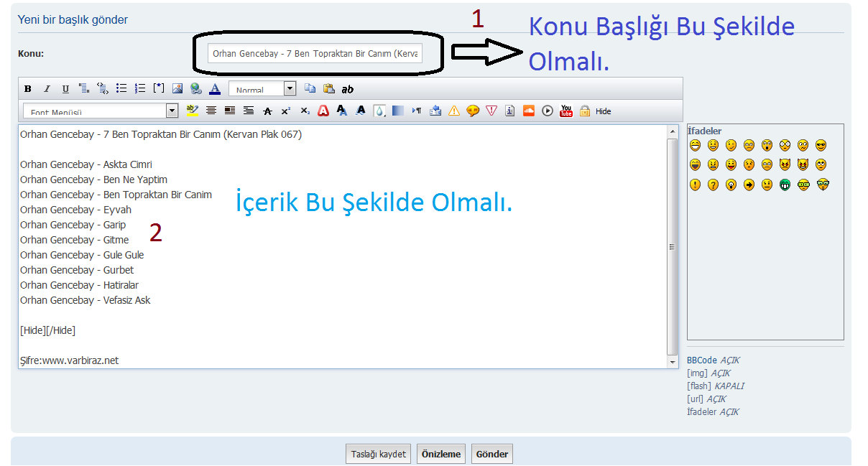
Task: Insert the green grinning smiley
Action: [x=785, y=185]
